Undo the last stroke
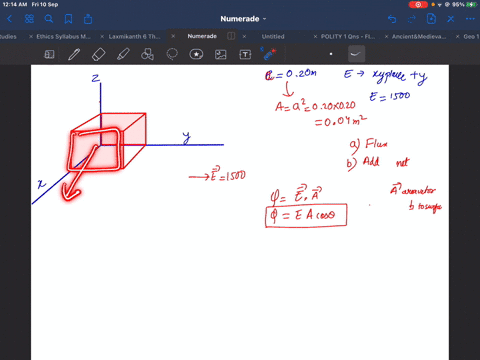The image size is (480, 360). [x=392, y=19]
